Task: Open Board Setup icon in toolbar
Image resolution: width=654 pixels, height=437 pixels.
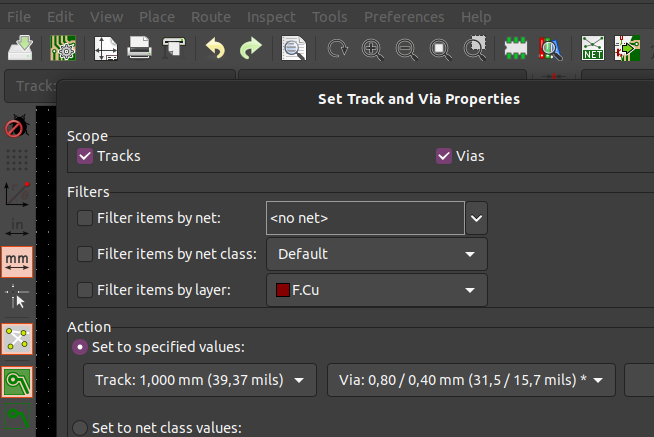Action: point(63,48)
